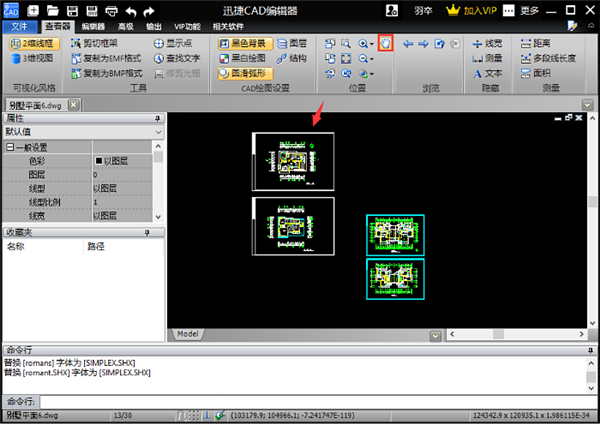The width and height of the screenshot is (600, 424).
Task: Open the 文件 file menu
Action: coord(20,26)
